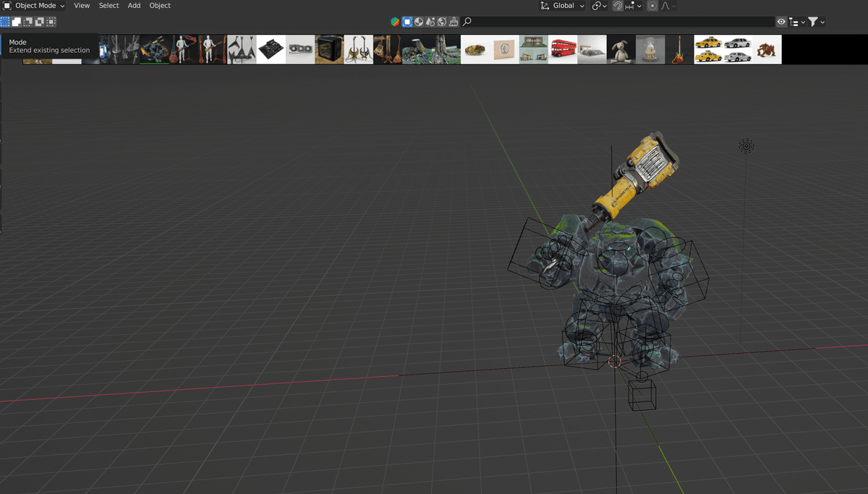Pick the golden ring thumbnail
The height and width of the screenshot is (494, 868).
point(475,49)
